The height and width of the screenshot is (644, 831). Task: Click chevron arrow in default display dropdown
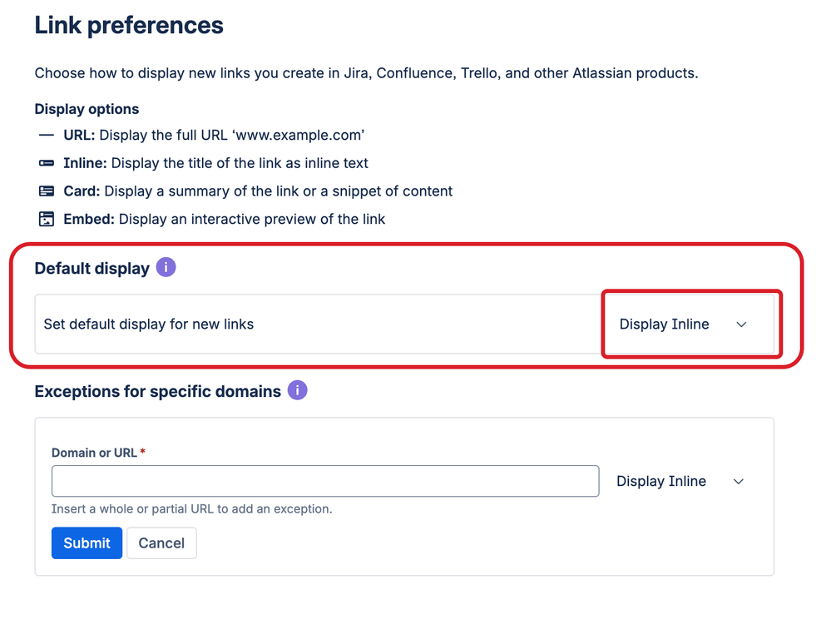coord(742,324)
